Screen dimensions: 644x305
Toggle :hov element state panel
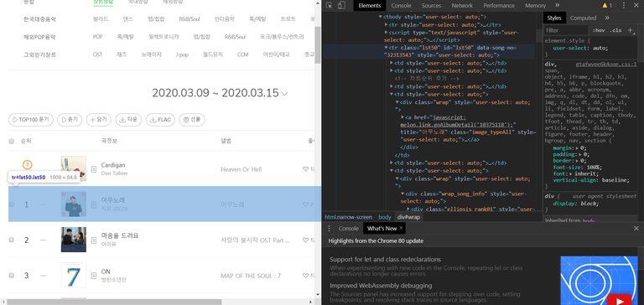tap(599, 30)
